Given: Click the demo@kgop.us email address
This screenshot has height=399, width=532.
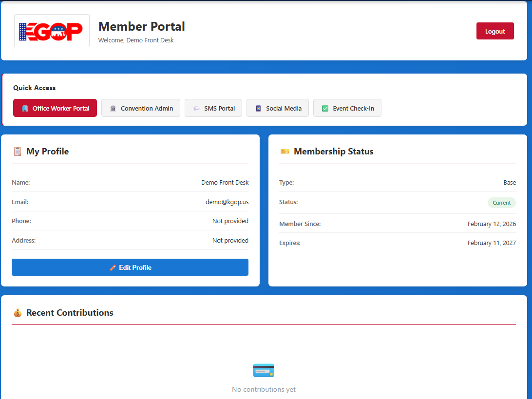Looking at the screenshot, I should tap(227, 202).
